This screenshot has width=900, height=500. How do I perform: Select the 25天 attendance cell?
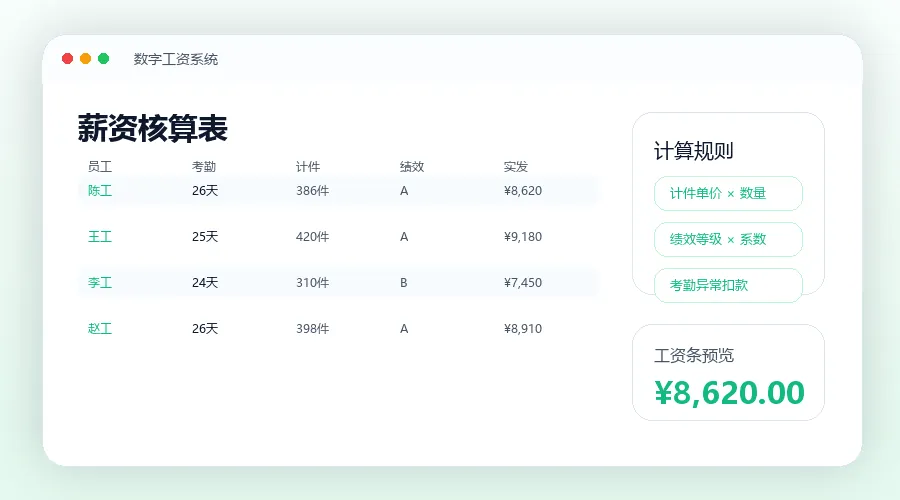(x=205, y=237)
